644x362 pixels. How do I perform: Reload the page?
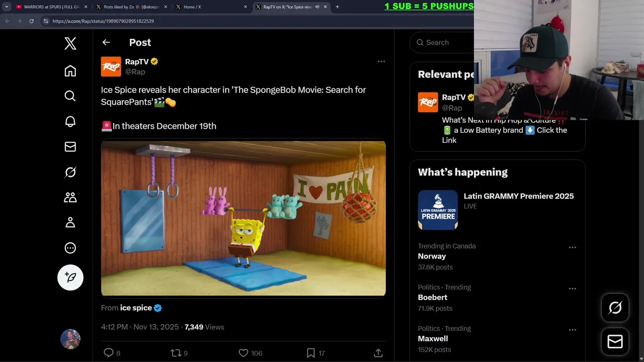[31, 21]
